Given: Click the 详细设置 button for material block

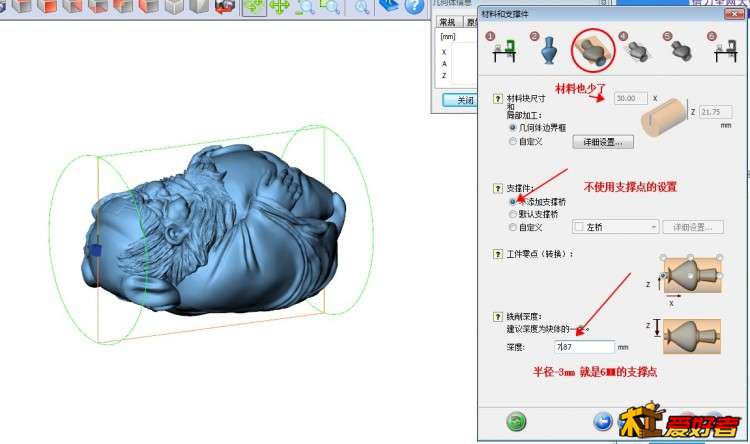Looking at the screenshot, I should click(x=602, y=142).
